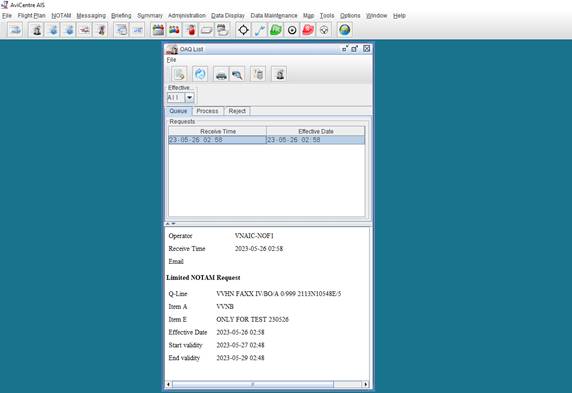Viewport: 572px width, 393px height.
Task: Collapse the split pane with the small divider arrows
Action: pyautogui.click(x=170, y=223)
